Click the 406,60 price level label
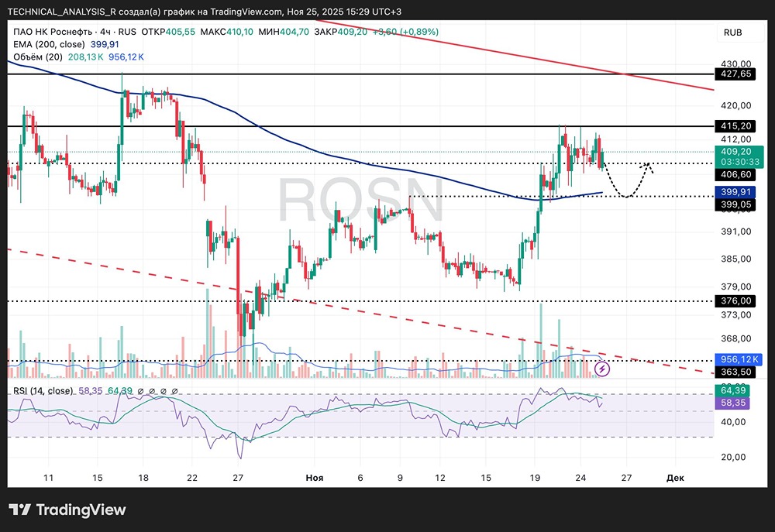This screenshot has width=775, height=532. [735, 174]
